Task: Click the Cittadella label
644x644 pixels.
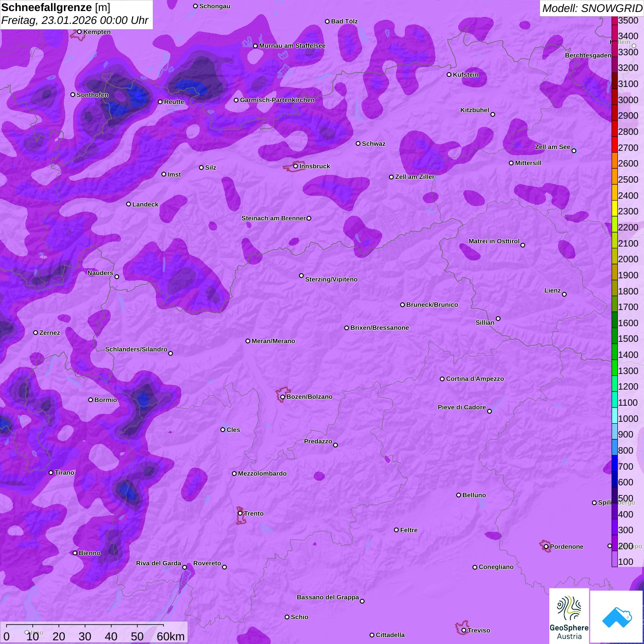Action: [390, 635]
